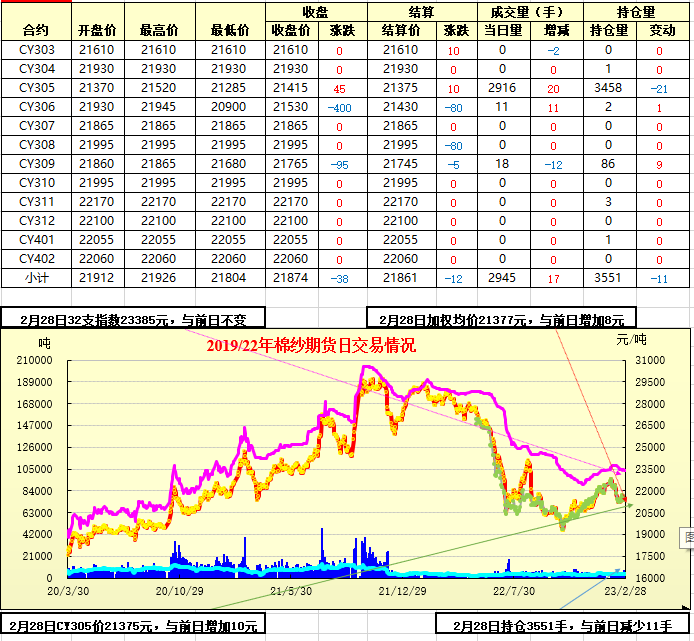The width and height of the screenshot is (694, 641).
Task: Select the CY305价21375元 callout box
Action: pyautogui.click(x=131, y=626)
